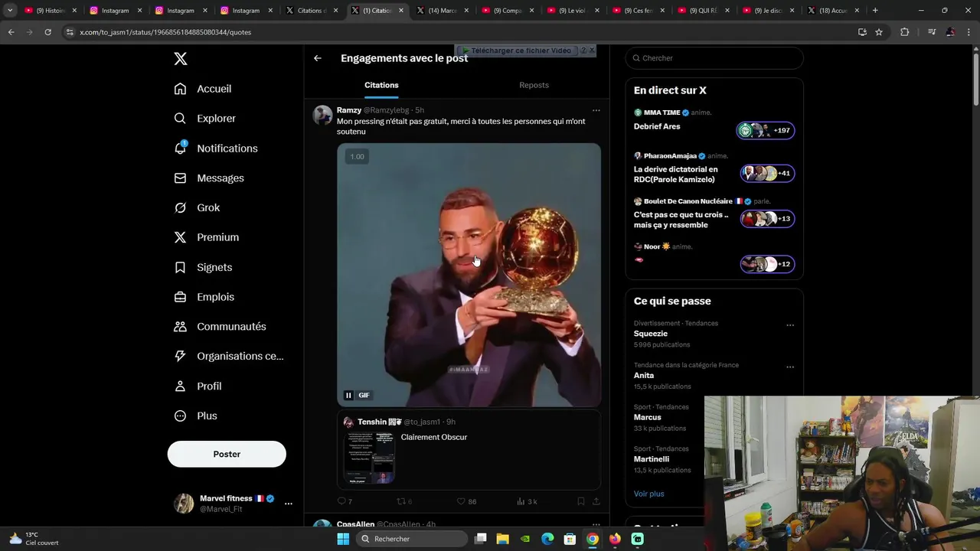Open new browser tab
The width and height of the screenshot is (980, 551).
click(x=875, y=11)
